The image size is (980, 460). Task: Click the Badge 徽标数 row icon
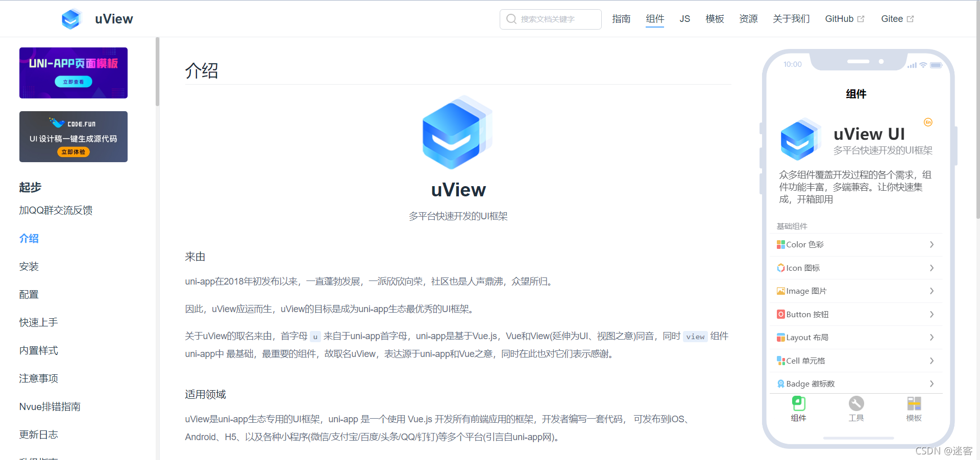781,384
